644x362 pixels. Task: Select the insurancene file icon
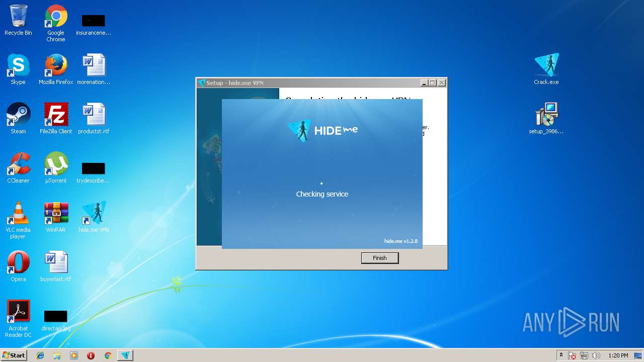coord(94,25)
